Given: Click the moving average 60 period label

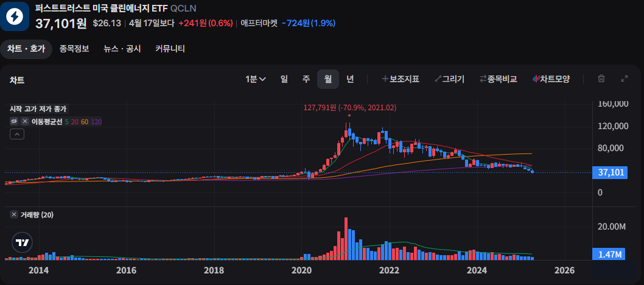Looking at the screenshot, I should tap(85, 122).
